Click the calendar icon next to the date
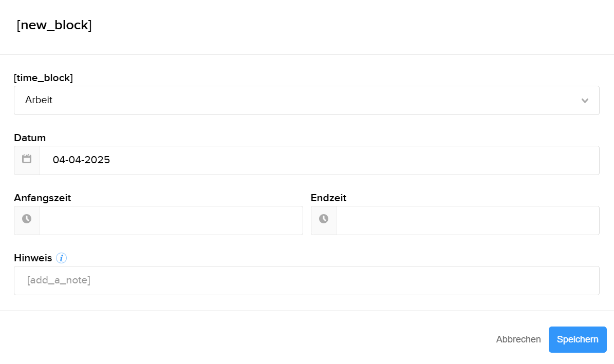Image resolution: width=614 pixels, height=364 pixels. tap(27, 160)
